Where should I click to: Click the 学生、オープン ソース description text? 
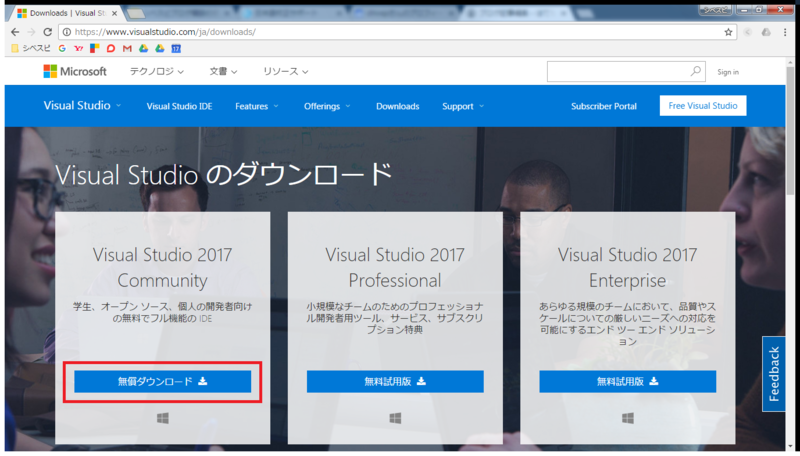tap(163, 313)
